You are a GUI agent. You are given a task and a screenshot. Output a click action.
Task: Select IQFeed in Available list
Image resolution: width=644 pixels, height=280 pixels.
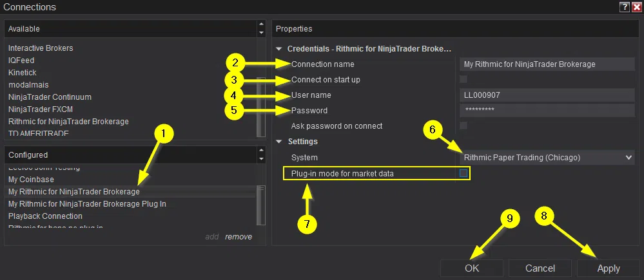pyautogui.click(x=21, y=61)
